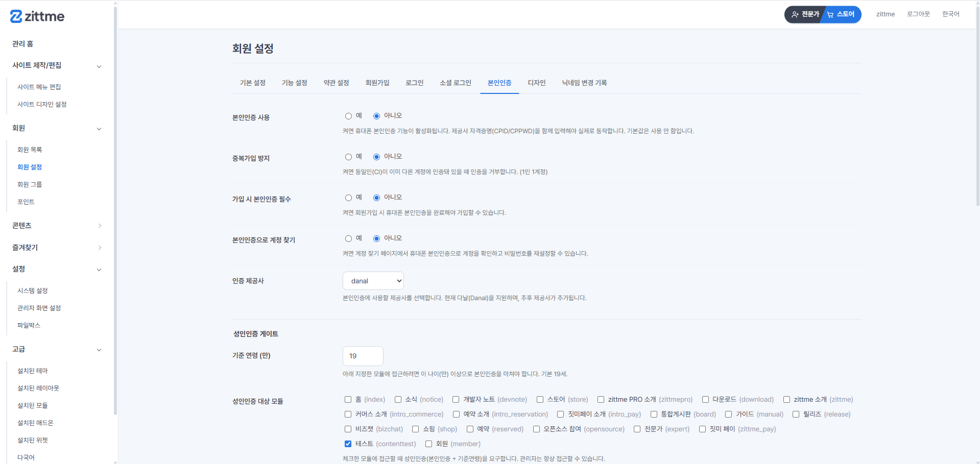This screenshot has width=980, height=464.
Task: Open 설치된 모듈 in sidebar
Action: pos(33,405)
